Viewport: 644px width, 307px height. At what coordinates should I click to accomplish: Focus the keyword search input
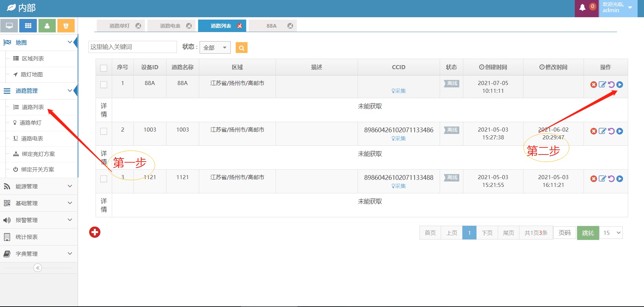(x=133, y=47)
